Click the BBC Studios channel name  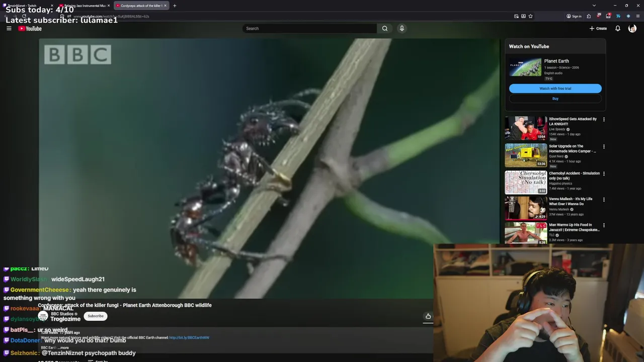click(x=62, y=314)
